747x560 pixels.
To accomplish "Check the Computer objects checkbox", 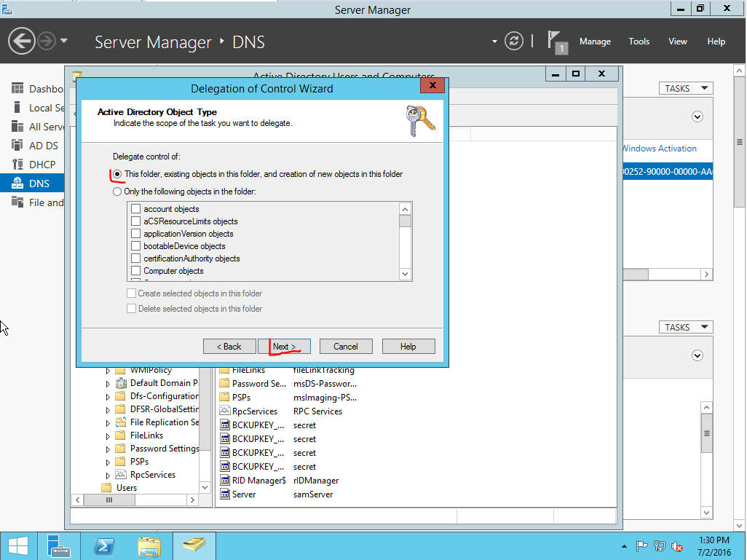I will coord(135,271).
